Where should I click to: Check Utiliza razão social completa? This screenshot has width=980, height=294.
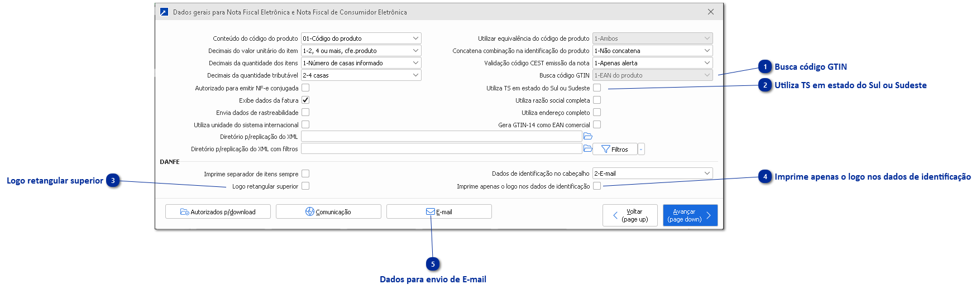pos(597,100)
